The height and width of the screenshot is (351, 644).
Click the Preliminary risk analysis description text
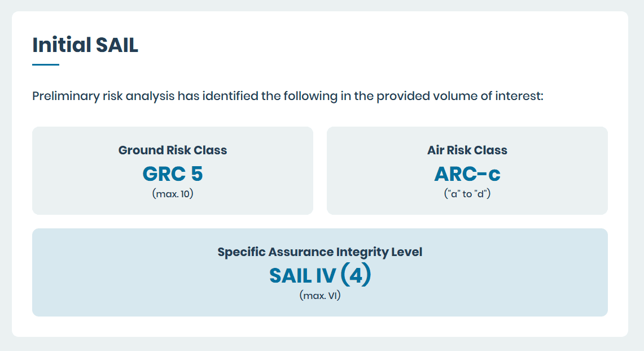[x=287, y=96]
